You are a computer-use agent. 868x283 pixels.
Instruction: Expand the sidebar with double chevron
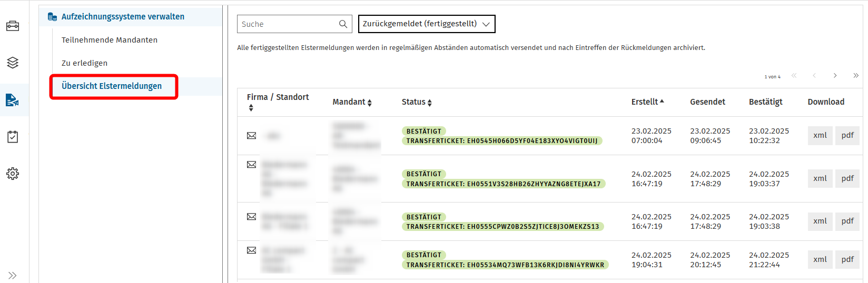tap(13, 275)
